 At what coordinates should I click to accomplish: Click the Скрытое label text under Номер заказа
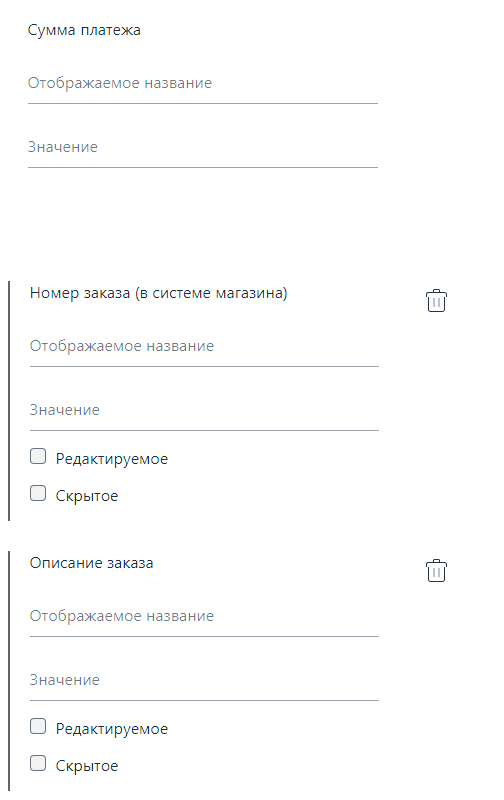[x=87, y=496]
